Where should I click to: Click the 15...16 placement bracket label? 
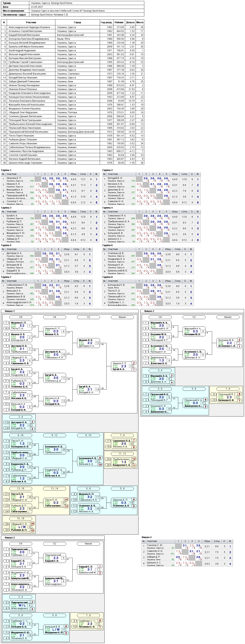(21, 519)
